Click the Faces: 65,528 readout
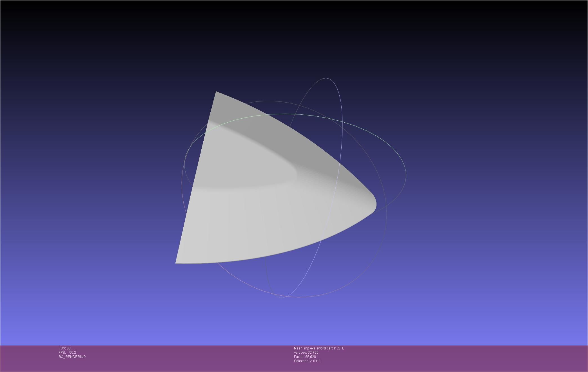This screenshot has width=588, height=372. tap(305, 357)
